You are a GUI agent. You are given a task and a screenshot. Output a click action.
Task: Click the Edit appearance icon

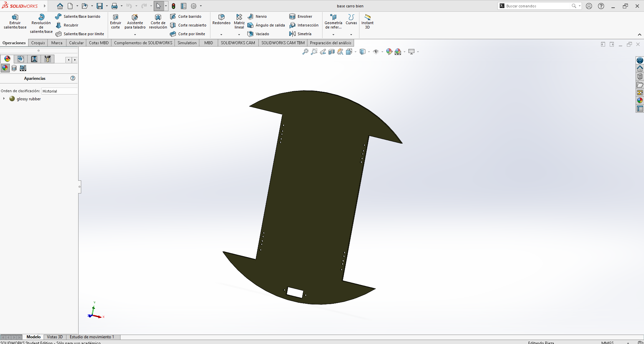tap(389, 52)
